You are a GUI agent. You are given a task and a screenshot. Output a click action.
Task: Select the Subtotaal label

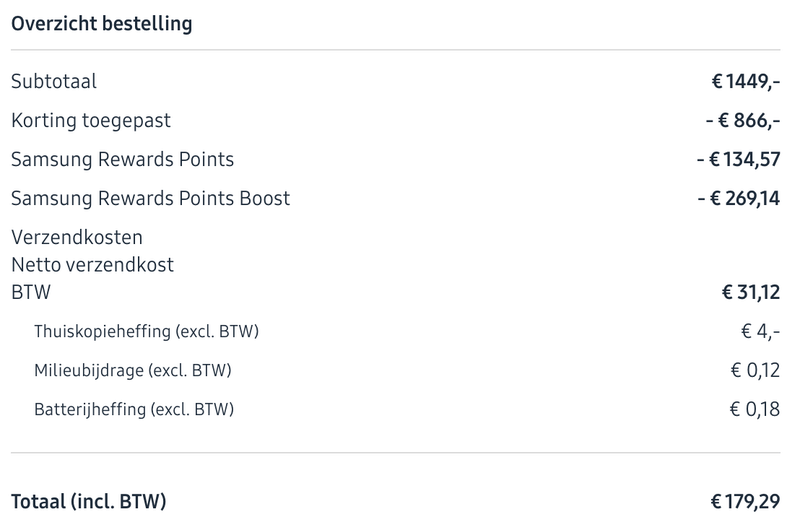coord(54,82)
